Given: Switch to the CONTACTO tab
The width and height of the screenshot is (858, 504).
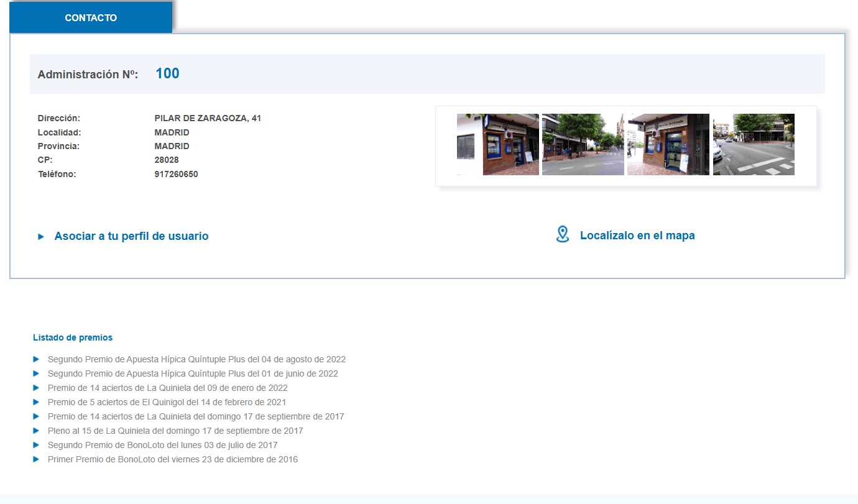Looking at the screenshot, I should (x=91, y=18).
